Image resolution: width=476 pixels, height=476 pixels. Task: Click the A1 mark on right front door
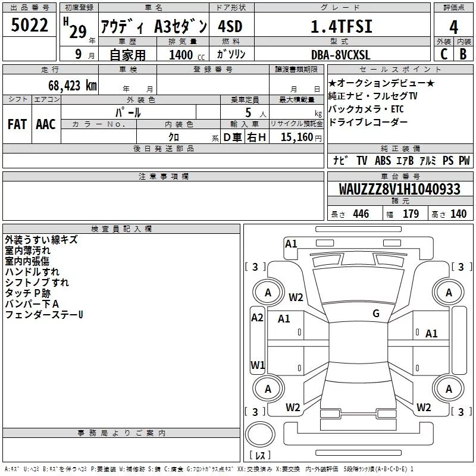(431, 333)
